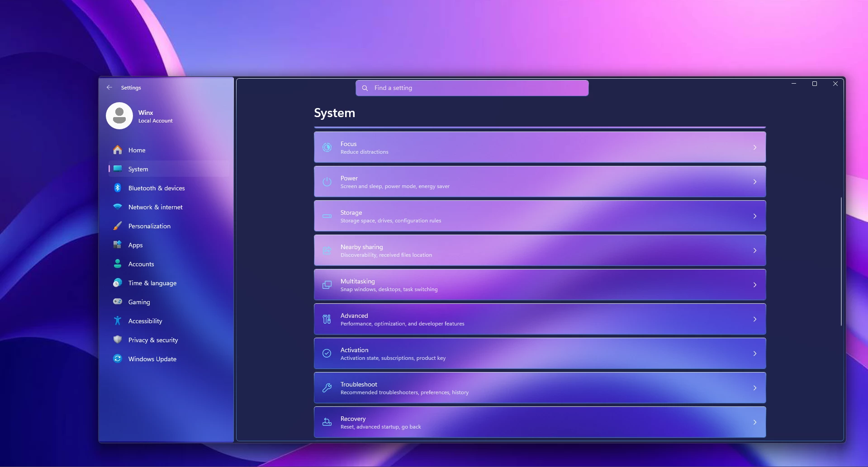Open the Multitasking heading text
The height and width of the screenshot is (467, 868).
pos(358,281)
